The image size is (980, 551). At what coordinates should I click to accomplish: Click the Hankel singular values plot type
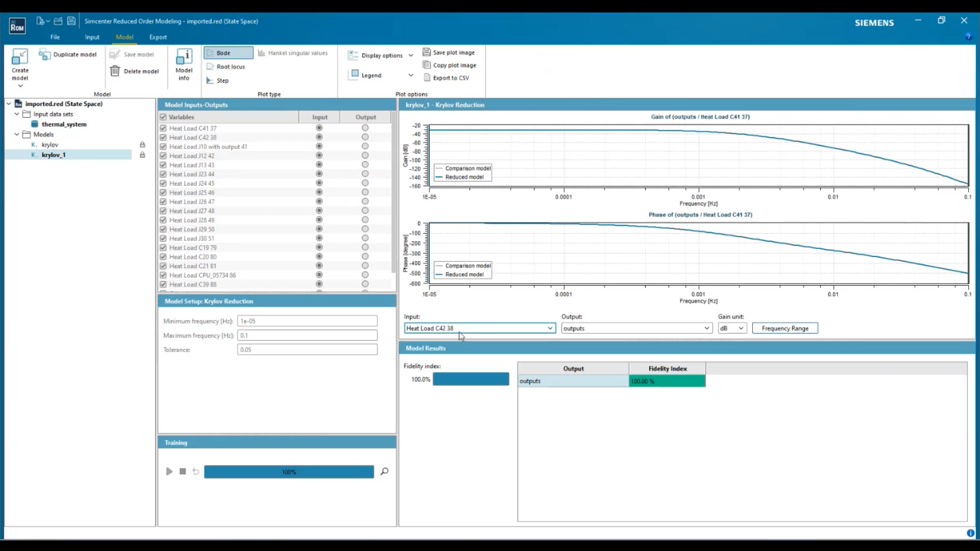[x=293, y=53]
